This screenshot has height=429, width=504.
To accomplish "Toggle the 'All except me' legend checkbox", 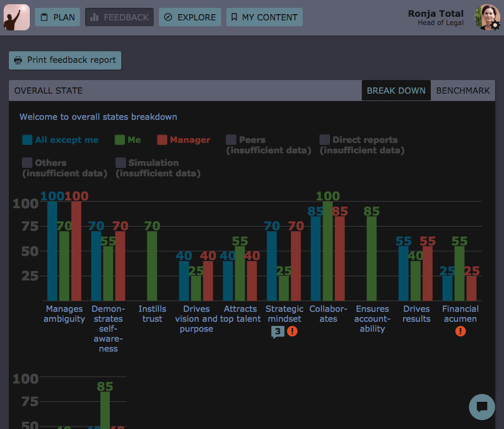I will [x=27, y=140].
